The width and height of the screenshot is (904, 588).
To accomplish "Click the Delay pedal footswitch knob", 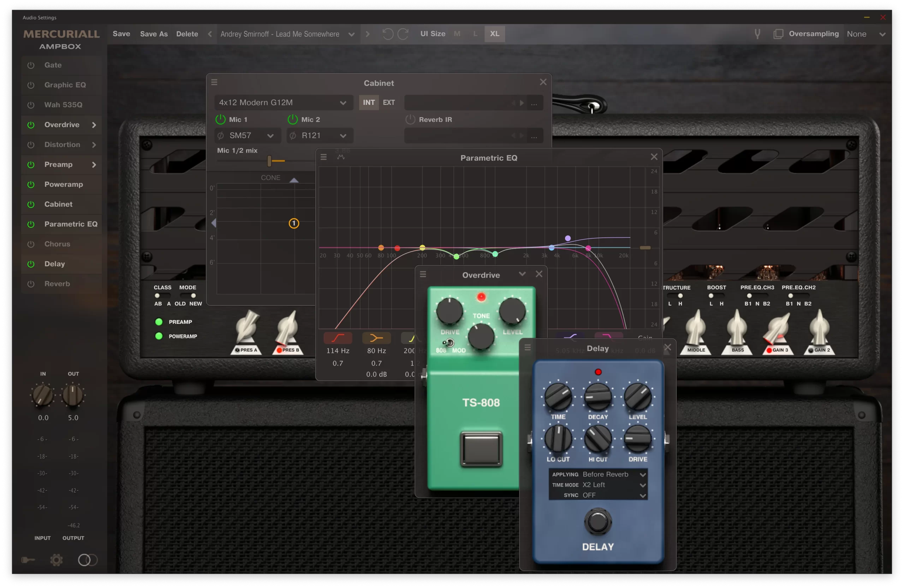I will pos(598,522).
